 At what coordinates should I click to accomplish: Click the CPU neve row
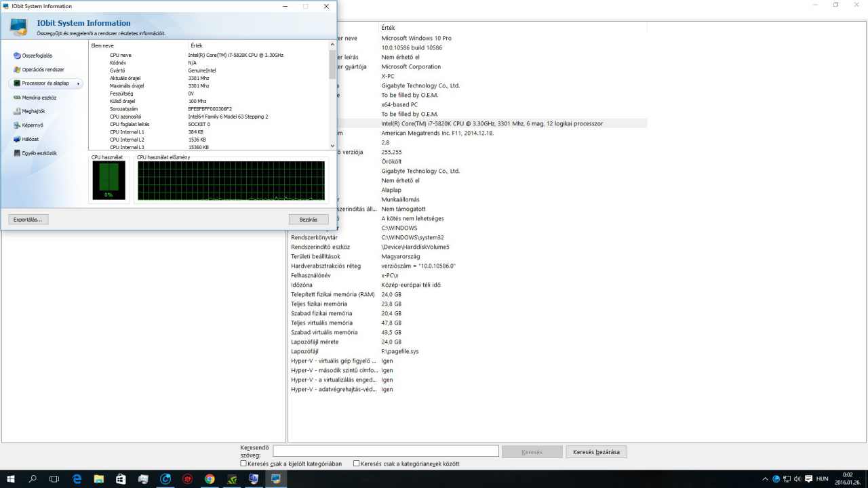coord(208,55)
